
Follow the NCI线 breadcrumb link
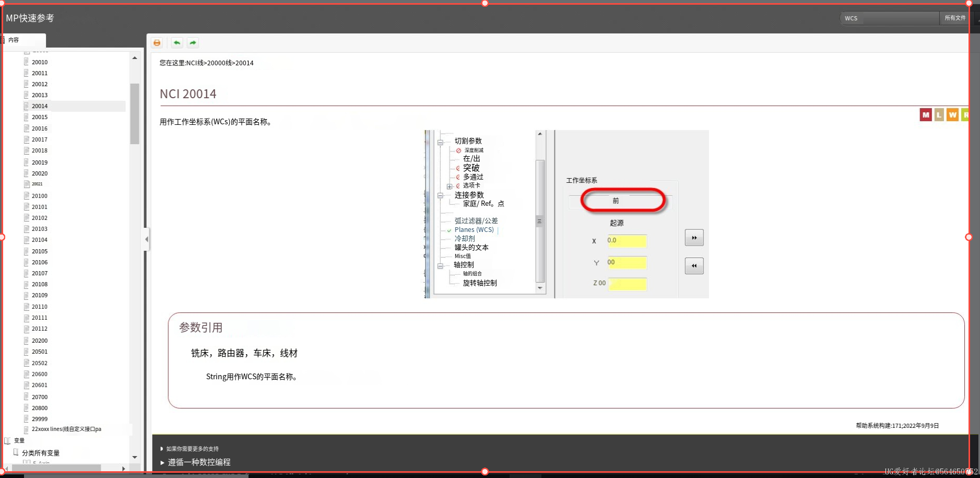[195, 63]
